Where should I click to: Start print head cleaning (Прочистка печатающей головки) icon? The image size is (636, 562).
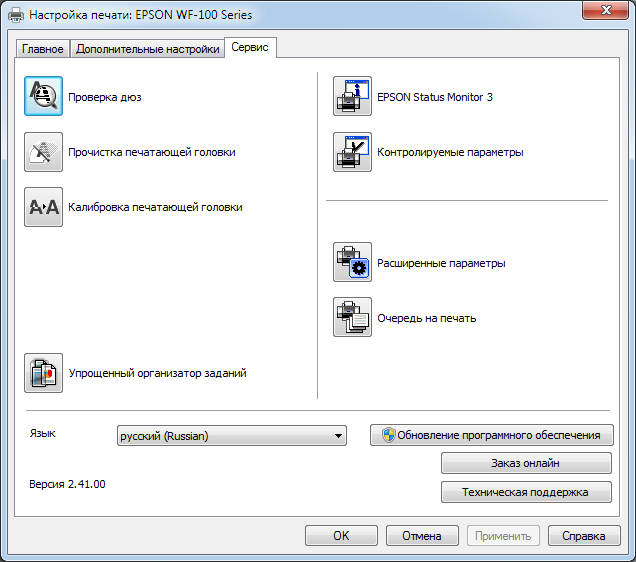point(43,152)
